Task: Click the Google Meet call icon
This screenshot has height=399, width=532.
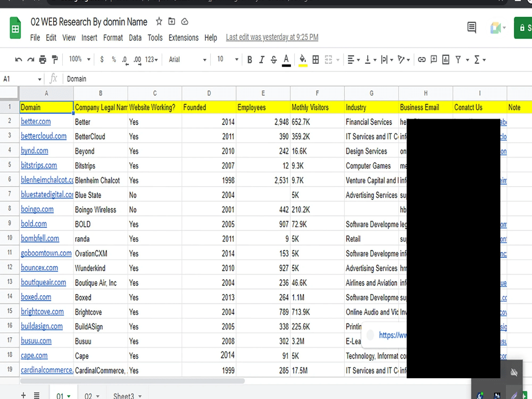Action: click(498, 28)
